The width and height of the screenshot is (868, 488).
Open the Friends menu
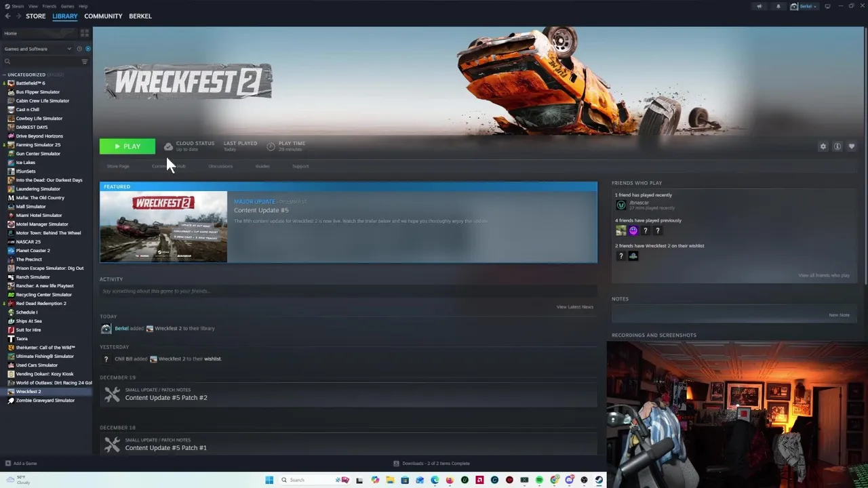(x=50, y=6)
